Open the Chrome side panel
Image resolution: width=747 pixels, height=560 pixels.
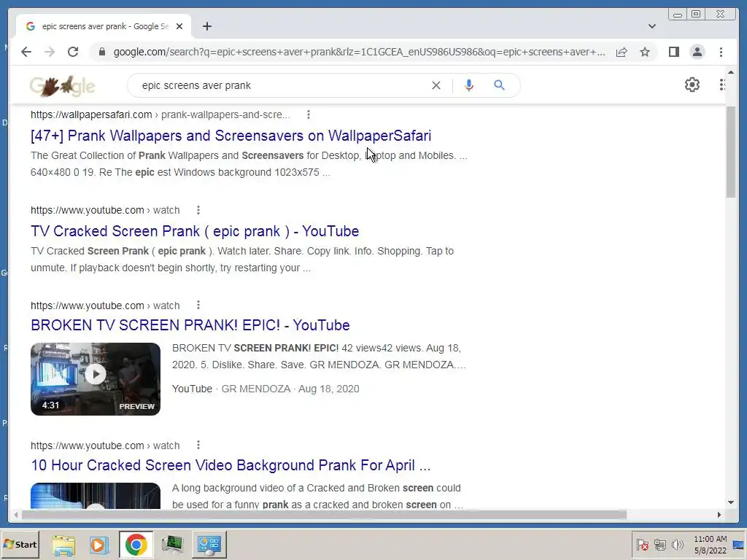point(673,52)
